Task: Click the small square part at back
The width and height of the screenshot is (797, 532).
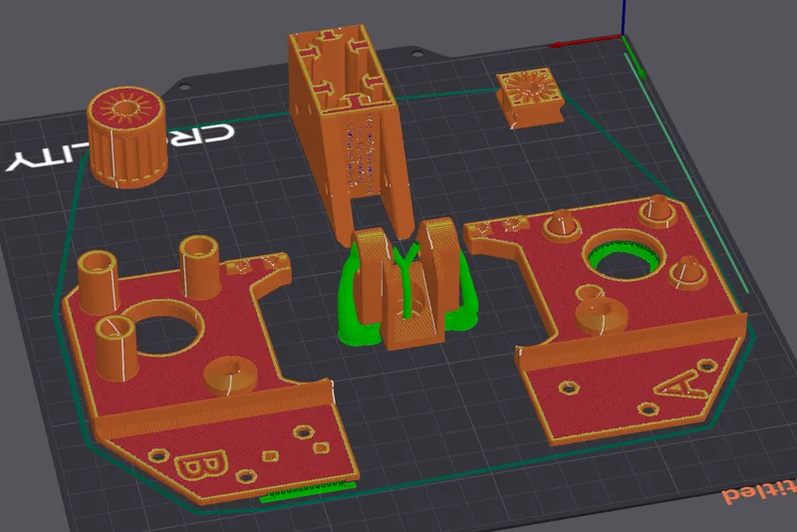Action: (529, 99)
